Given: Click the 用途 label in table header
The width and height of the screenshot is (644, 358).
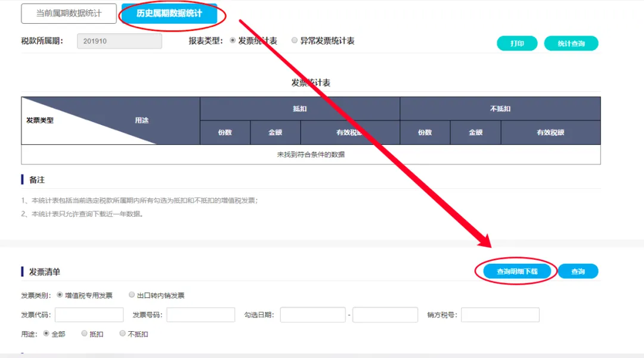Looking at the screenshot, I should point(142,120).
